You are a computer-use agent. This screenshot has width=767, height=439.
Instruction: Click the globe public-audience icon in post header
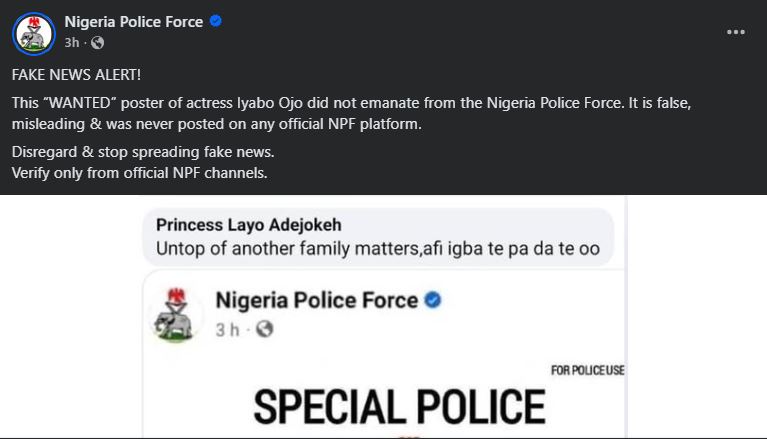coord(97,43)
